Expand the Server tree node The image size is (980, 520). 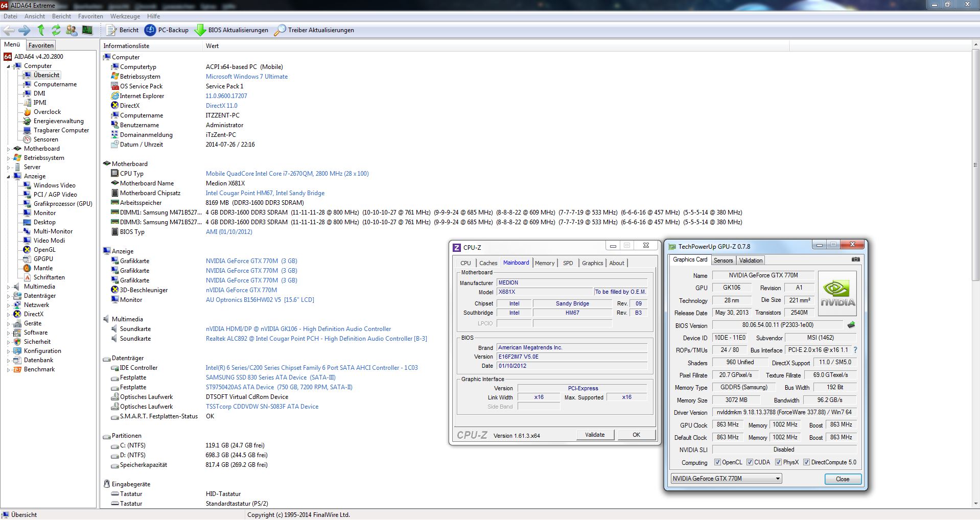click(9, 168)
